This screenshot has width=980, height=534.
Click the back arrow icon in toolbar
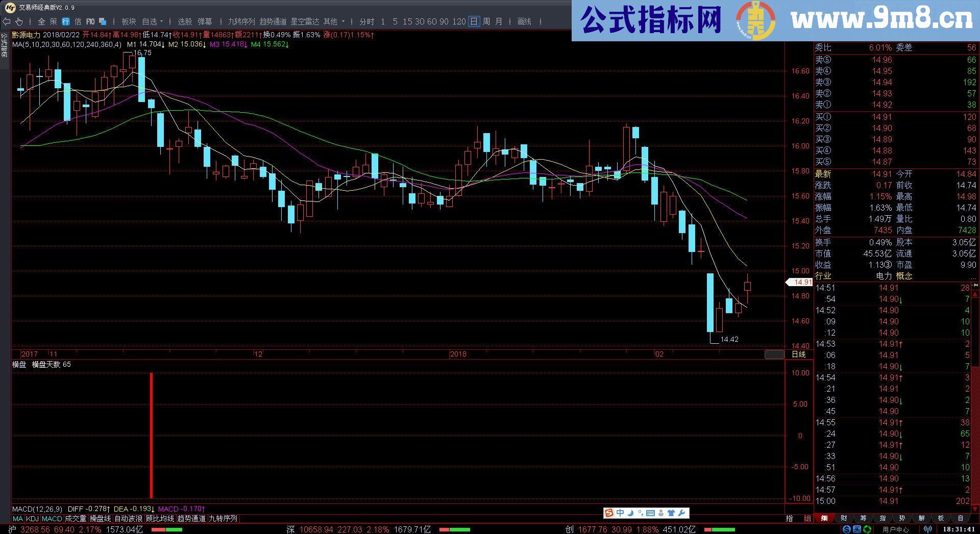6,21
